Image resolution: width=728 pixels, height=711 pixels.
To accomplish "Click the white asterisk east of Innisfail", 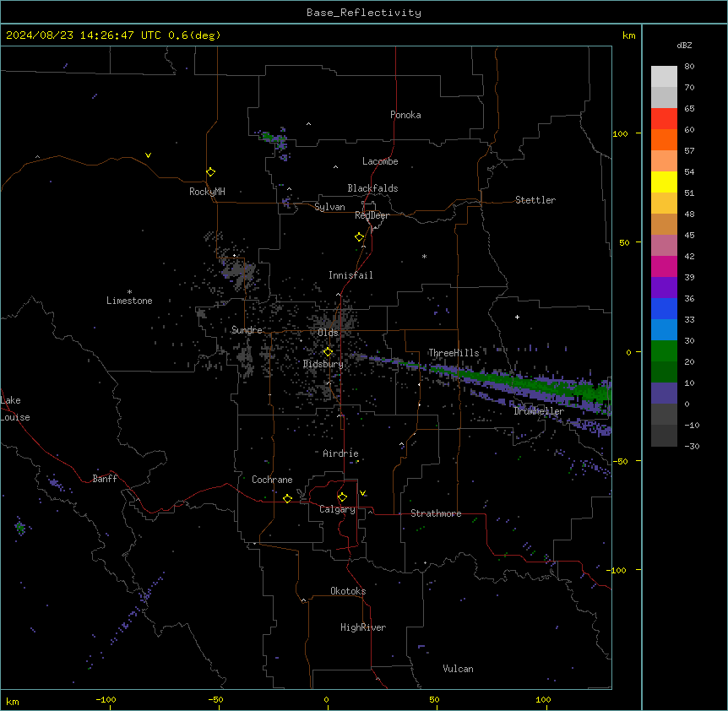I will [x=424, y=256].
